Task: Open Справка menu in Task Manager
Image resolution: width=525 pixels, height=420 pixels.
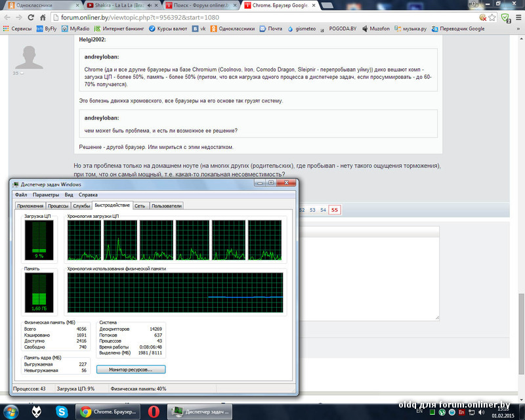Action: pyautogui.click(x=88, y=195)
